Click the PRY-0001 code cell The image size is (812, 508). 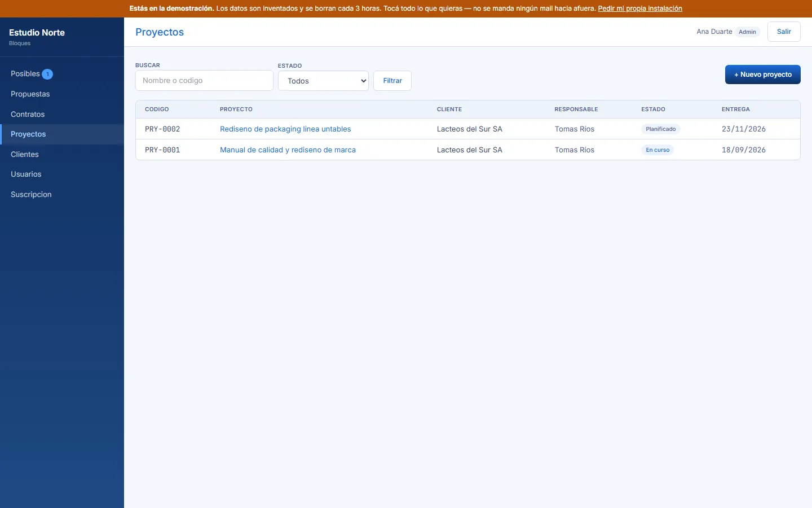point(162,150)
